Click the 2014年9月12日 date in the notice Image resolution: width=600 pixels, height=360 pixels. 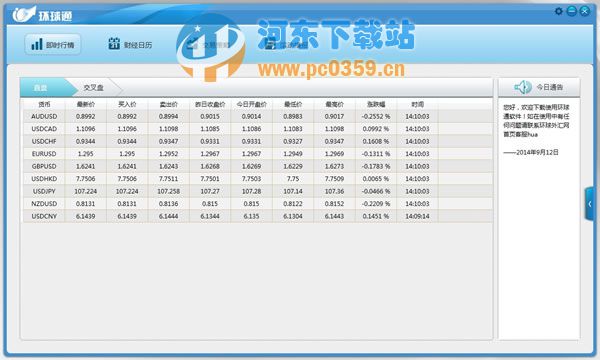pos(537,152)
